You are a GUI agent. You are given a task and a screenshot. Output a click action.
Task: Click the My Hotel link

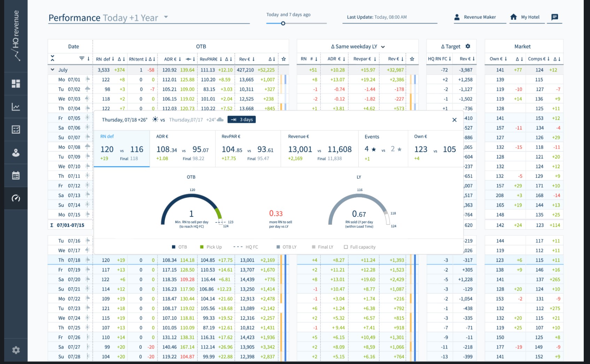tap(525, 17)
